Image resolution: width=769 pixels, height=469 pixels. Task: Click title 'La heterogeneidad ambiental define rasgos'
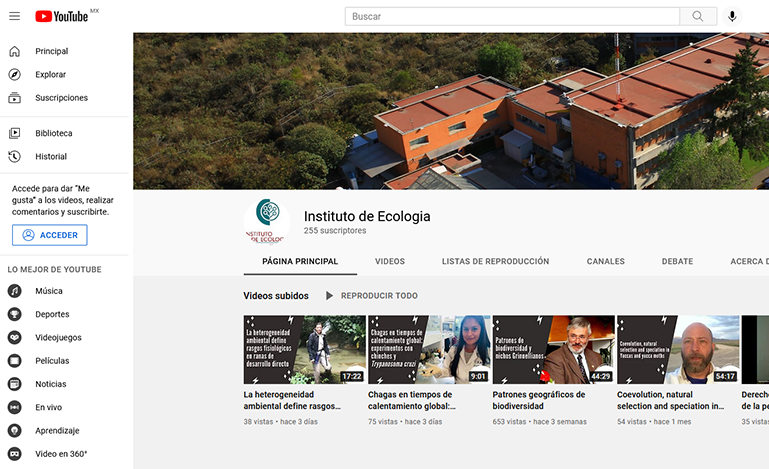(x=292, y=400)
